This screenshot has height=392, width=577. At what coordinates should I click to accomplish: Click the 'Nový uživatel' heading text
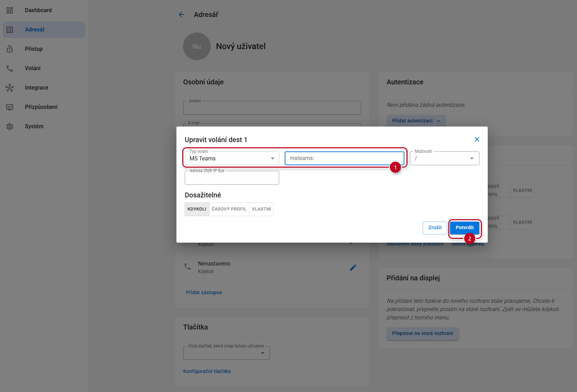tap(241, 46)
